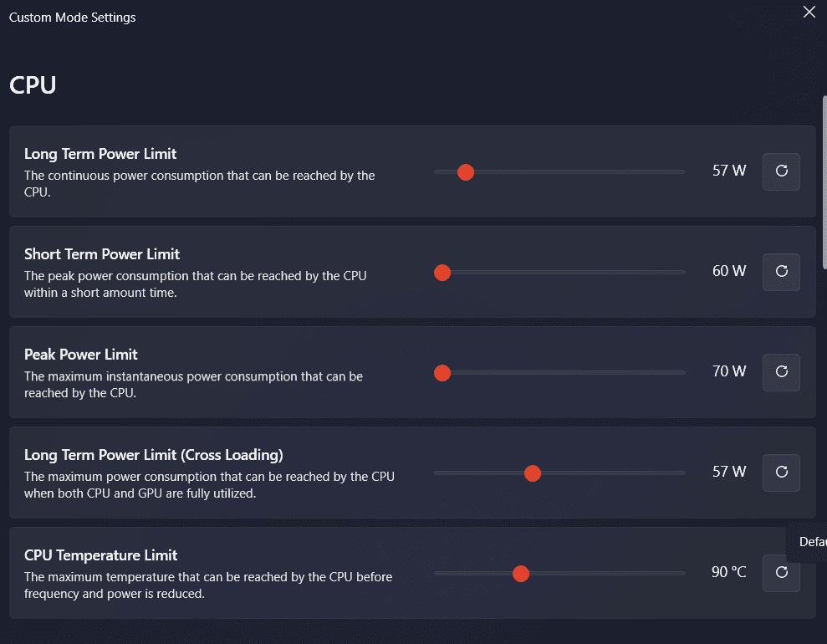Click the CPU Temperature Limit title label
The image size is (827, 644).
(101, 555)
